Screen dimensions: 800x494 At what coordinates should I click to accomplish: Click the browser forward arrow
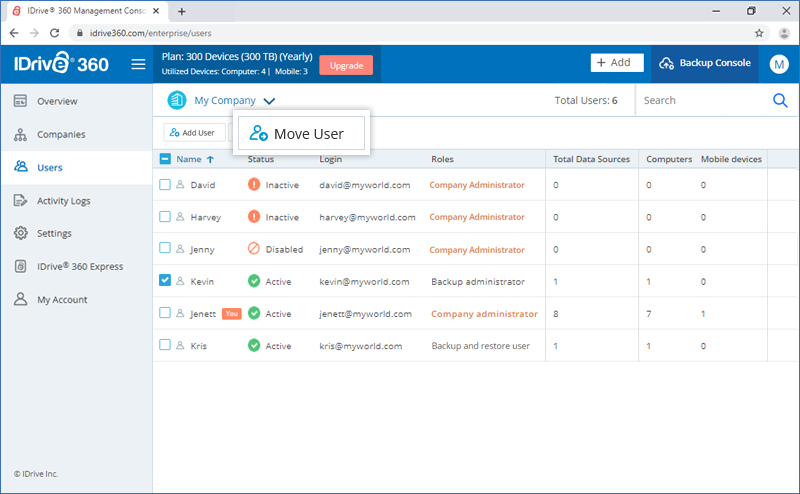point(34,33)
